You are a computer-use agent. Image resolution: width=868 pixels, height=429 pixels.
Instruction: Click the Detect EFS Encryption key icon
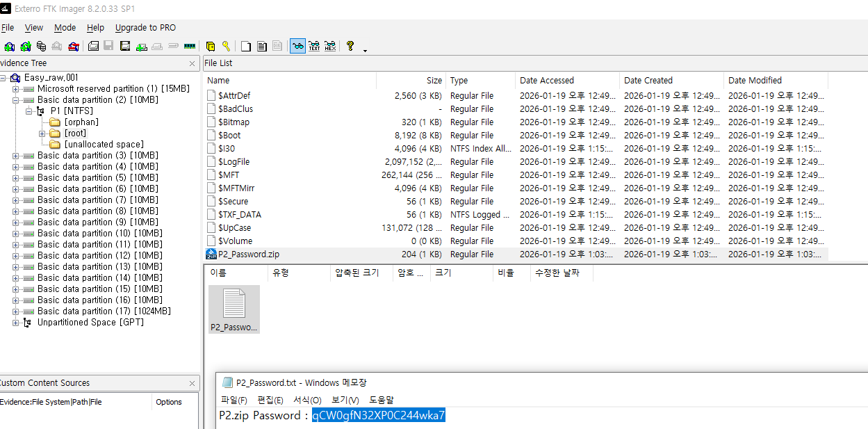[x=226, y=47]
